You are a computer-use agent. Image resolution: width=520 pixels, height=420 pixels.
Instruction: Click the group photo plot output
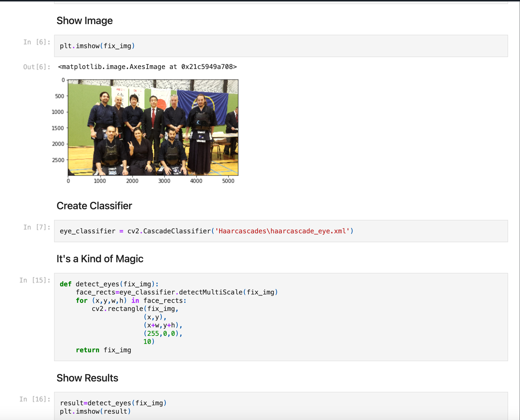pyautogui.click(x=153, y=127)
